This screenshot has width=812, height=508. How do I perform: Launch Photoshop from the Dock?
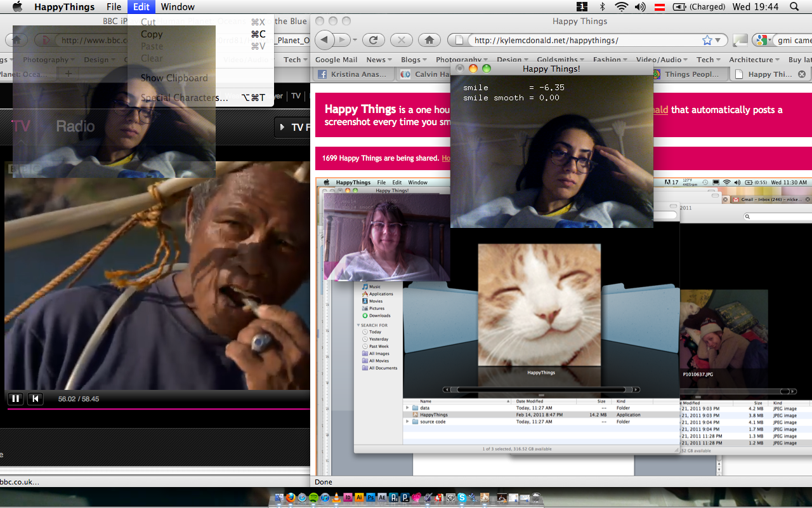click(370, 498)
